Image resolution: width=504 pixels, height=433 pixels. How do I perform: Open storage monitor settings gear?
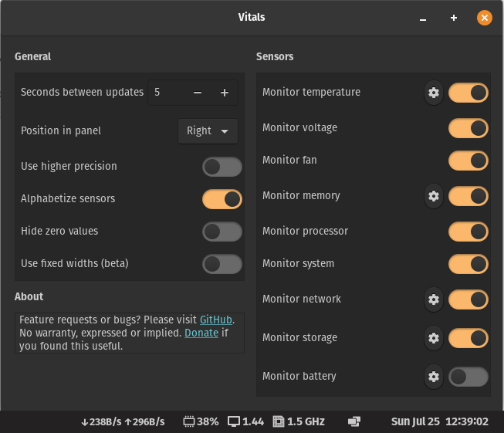click(434, 338)
